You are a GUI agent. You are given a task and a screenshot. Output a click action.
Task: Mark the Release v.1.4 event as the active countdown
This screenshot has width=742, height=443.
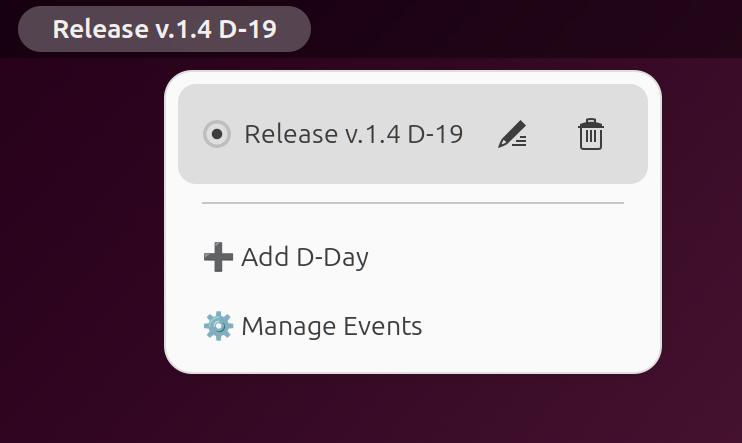tap(216, 134)
